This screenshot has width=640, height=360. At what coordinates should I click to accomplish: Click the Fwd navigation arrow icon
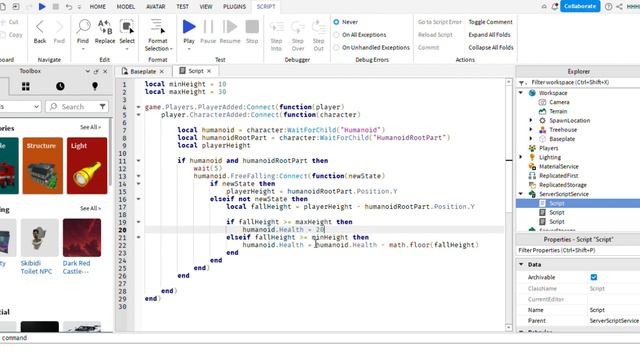(59, 27)
